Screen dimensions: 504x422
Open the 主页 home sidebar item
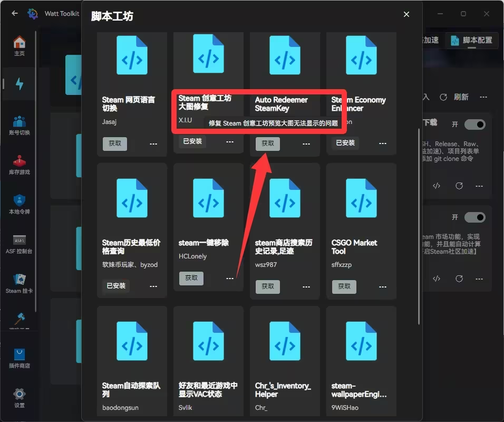20,46
